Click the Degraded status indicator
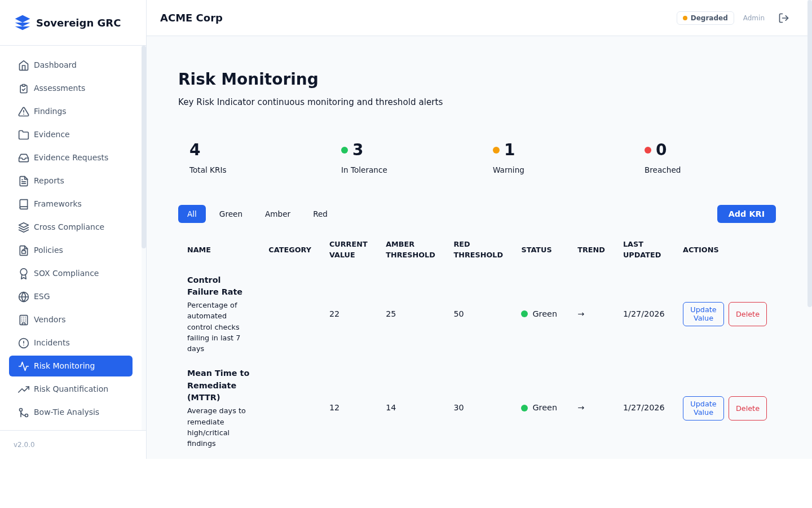Screen dimensions: 812x508 [705, 17]
